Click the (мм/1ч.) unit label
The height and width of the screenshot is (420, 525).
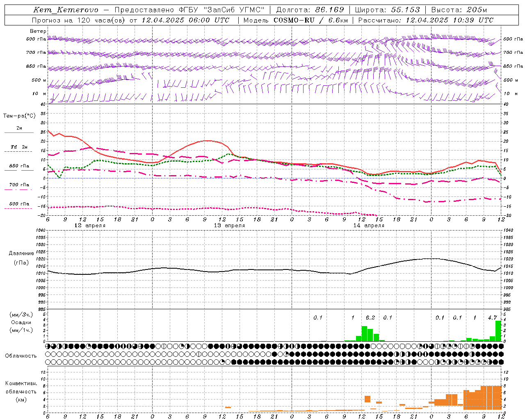pos(21,330)
